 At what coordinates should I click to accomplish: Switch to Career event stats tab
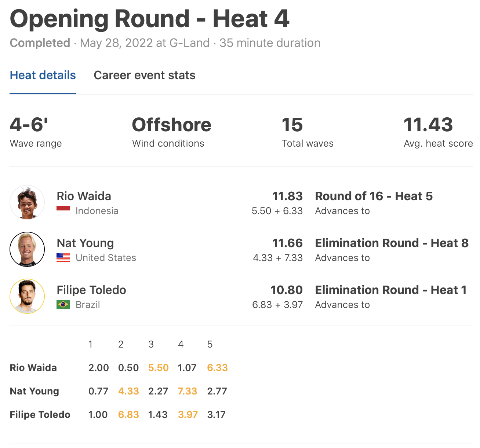(145, 75)
